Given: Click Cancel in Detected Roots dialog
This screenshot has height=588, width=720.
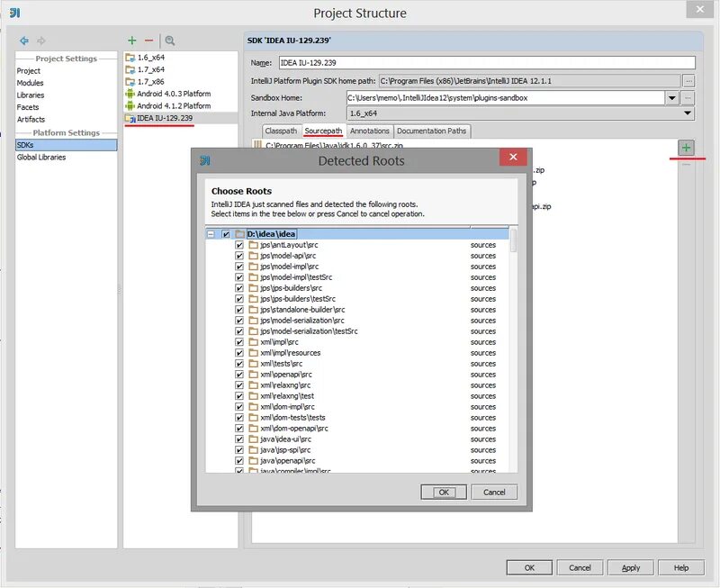Looking at the screenshot, I should click(x=494, y=492).
